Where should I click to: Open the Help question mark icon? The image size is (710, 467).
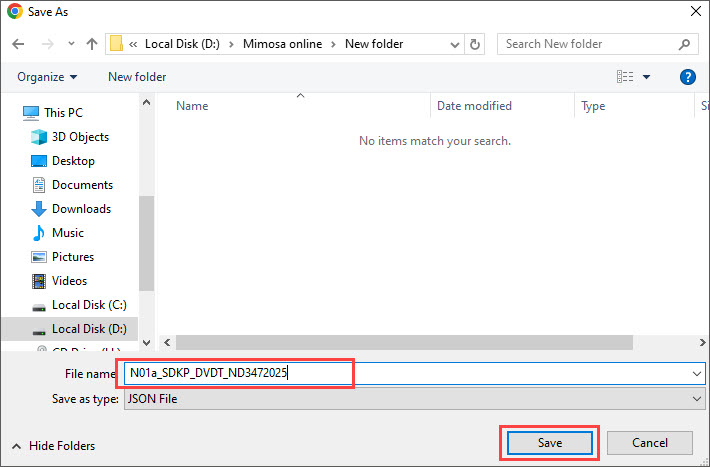687,77
